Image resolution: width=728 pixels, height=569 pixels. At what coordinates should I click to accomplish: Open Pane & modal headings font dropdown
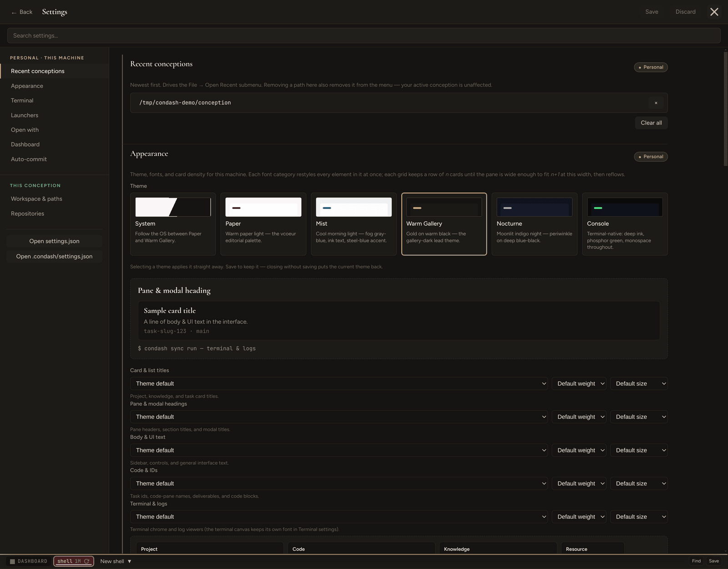pos(339,417)
